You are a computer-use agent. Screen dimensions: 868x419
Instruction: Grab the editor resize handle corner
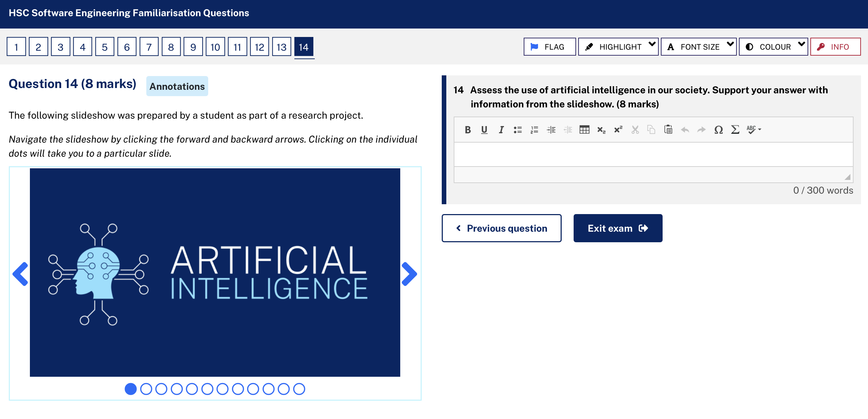click(x=848, y=177)
